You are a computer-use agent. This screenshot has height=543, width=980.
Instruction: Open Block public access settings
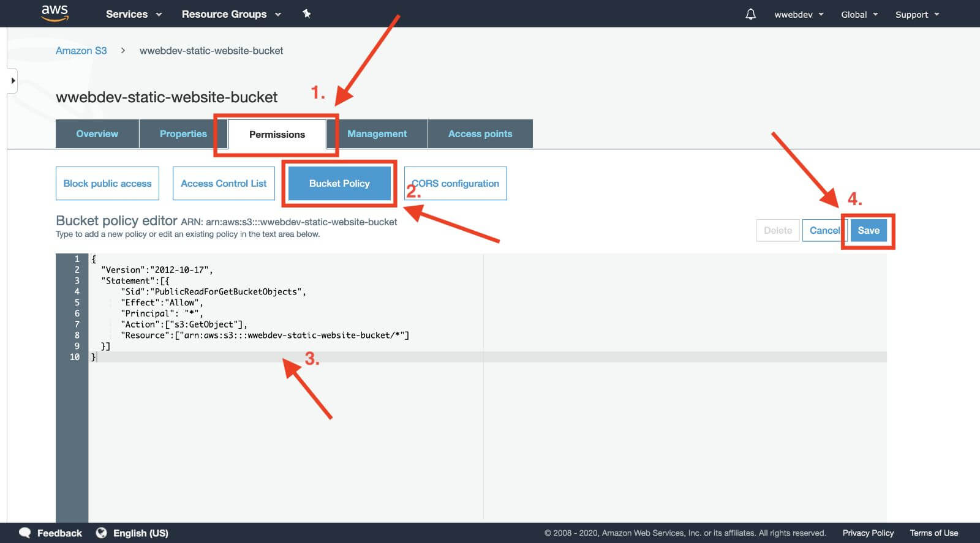(107, 184)
